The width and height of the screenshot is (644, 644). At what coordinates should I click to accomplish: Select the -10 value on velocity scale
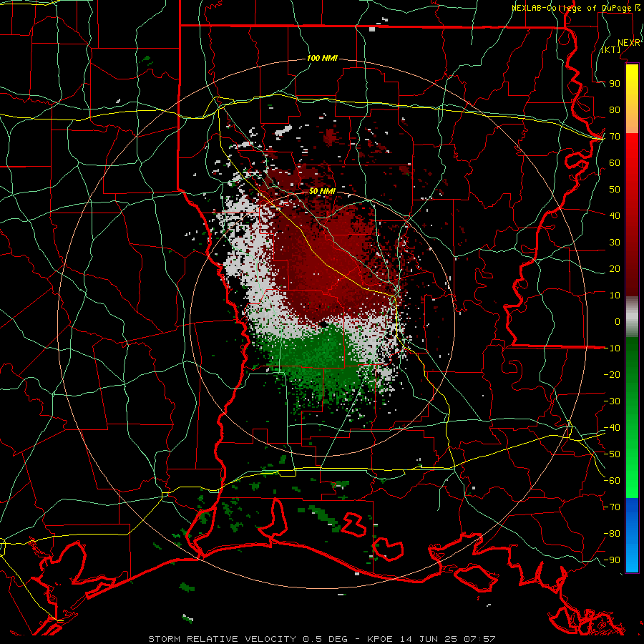[x=612, y=348]
